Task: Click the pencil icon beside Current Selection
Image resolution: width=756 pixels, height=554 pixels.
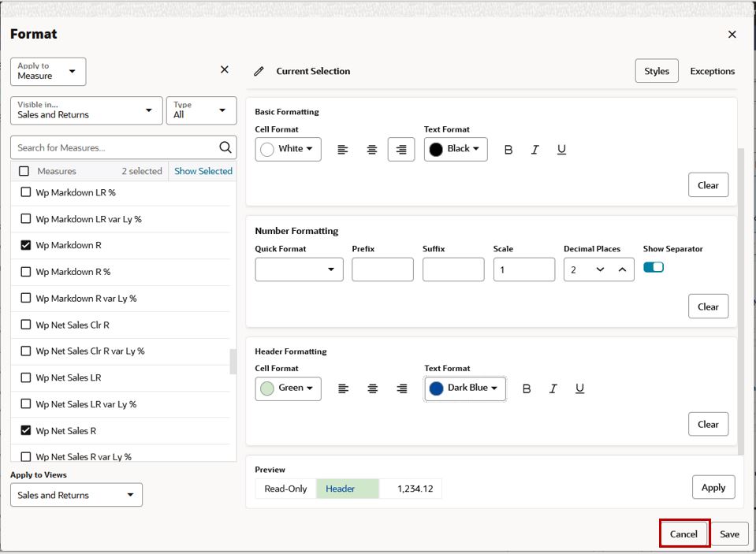Action: coord(259,72)
